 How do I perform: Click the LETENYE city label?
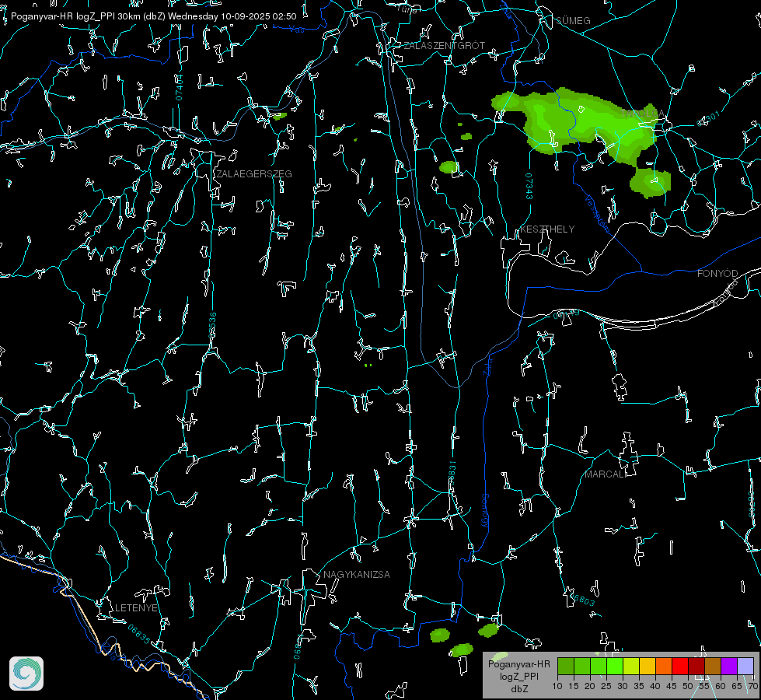pyautogui.click(x=136, y=607)
